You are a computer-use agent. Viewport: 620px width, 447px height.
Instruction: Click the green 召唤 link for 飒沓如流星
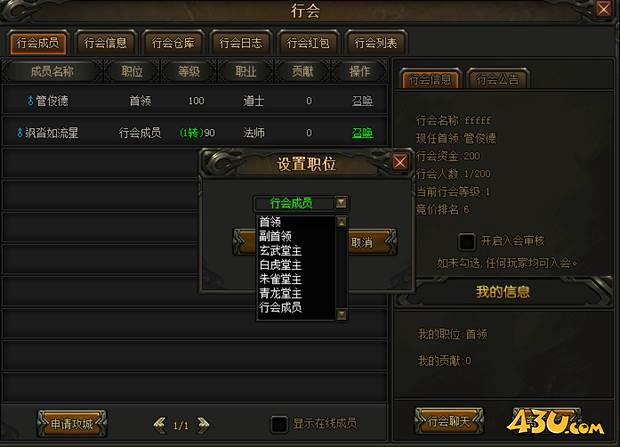point(362,133)
